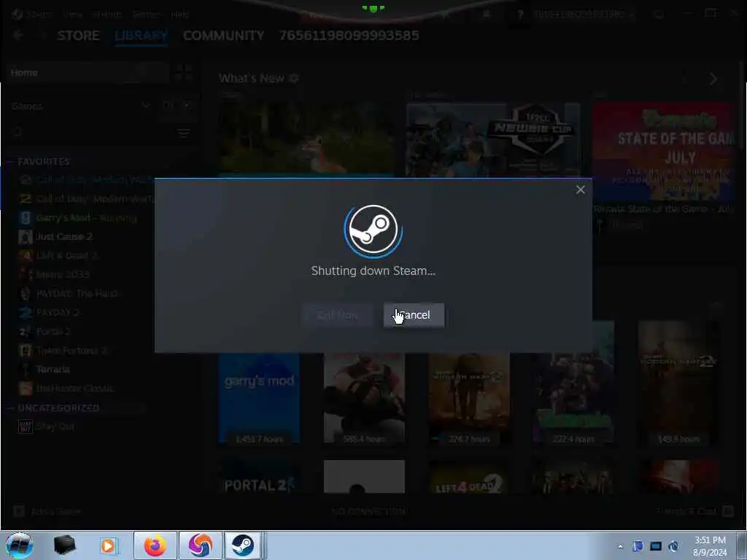Click the question mark help icon
The image size is (747, 560).
click(x=520, y=15)
